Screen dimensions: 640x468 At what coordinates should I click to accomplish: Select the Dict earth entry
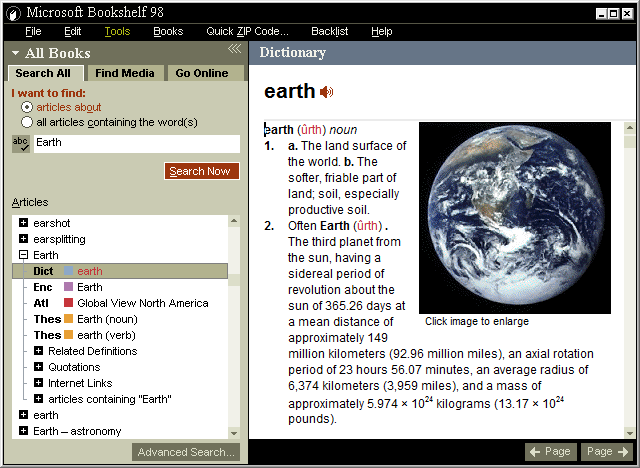click(120, 271)
